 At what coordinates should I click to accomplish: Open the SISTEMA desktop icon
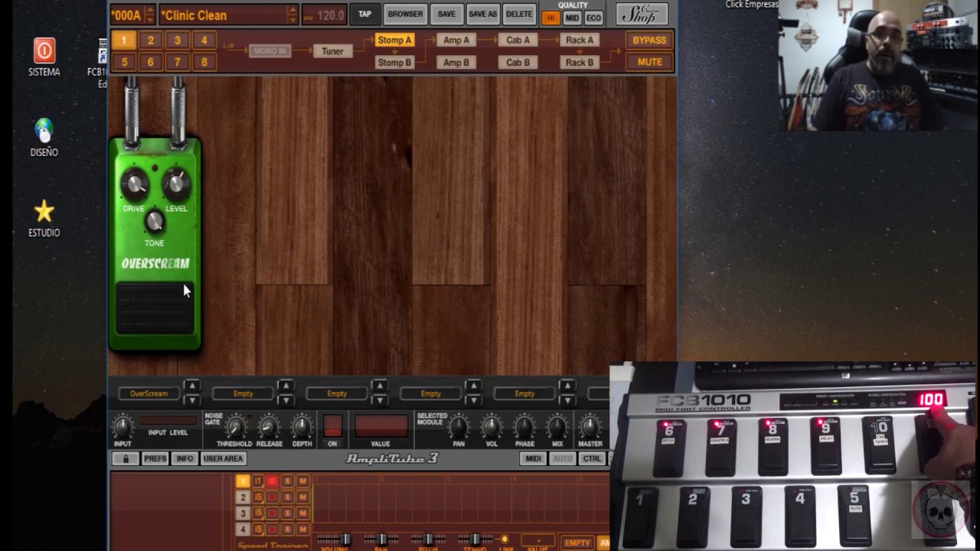tap(44, 58)
